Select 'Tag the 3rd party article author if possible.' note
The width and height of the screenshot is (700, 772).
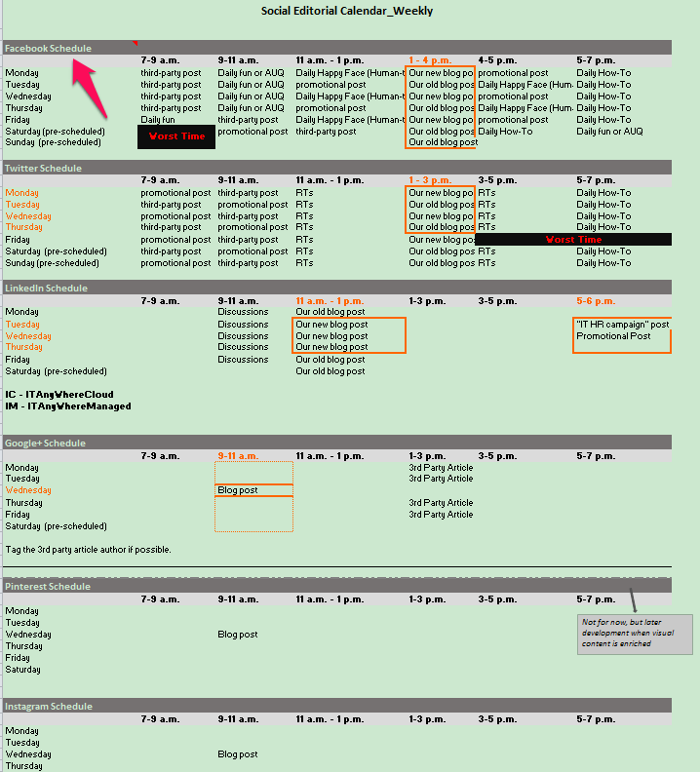pos(88,550)
